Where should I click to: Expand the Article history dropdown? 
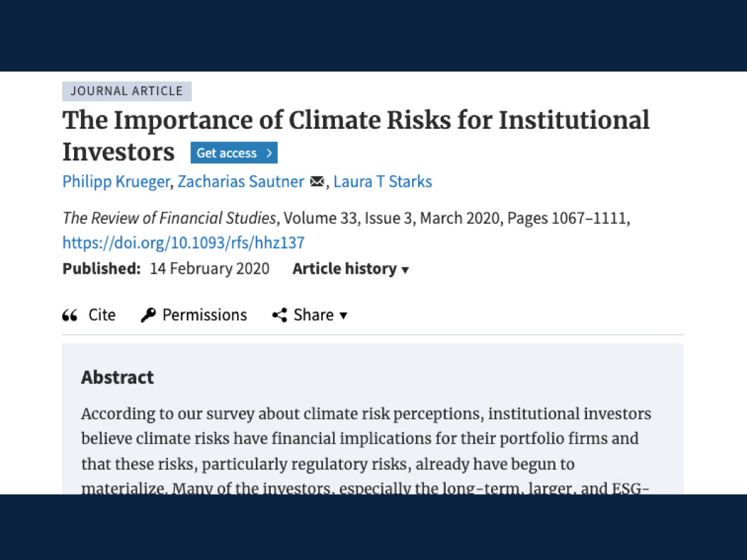point(351,269)
